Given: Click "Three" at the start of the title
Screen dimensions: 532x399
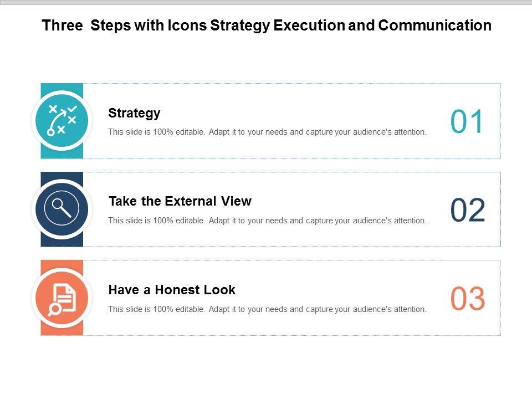Looking at the screenshot, I should pos(62,25).
